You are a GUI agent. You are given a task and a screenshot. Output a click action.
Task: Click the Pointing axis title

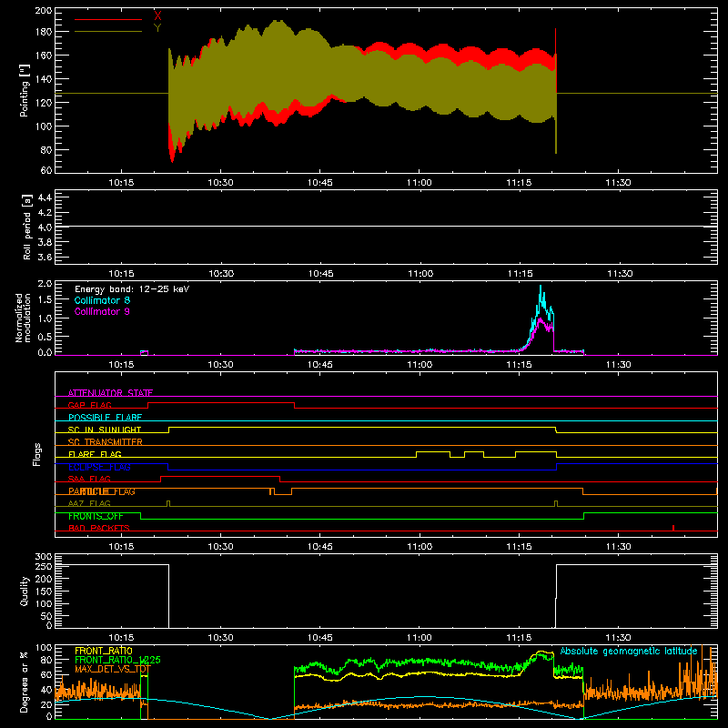(x=25, y=90)
